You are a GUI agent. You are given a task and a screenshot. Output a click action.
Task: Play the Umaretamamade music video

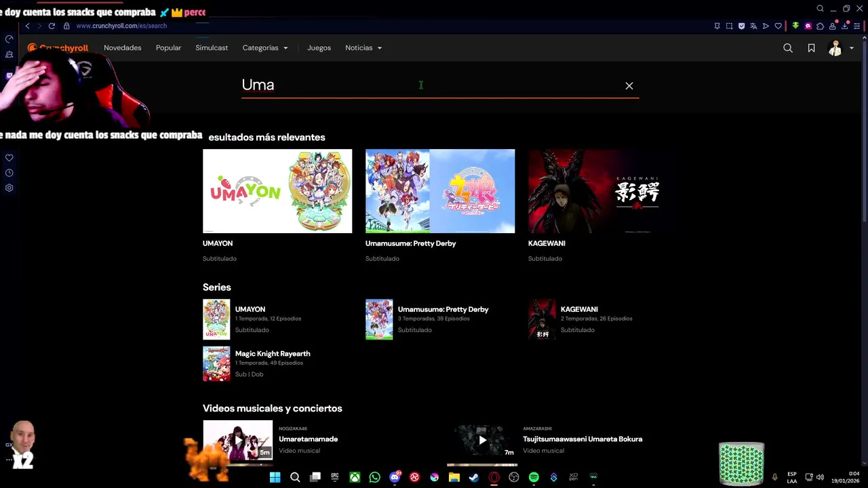pos(238,440)
